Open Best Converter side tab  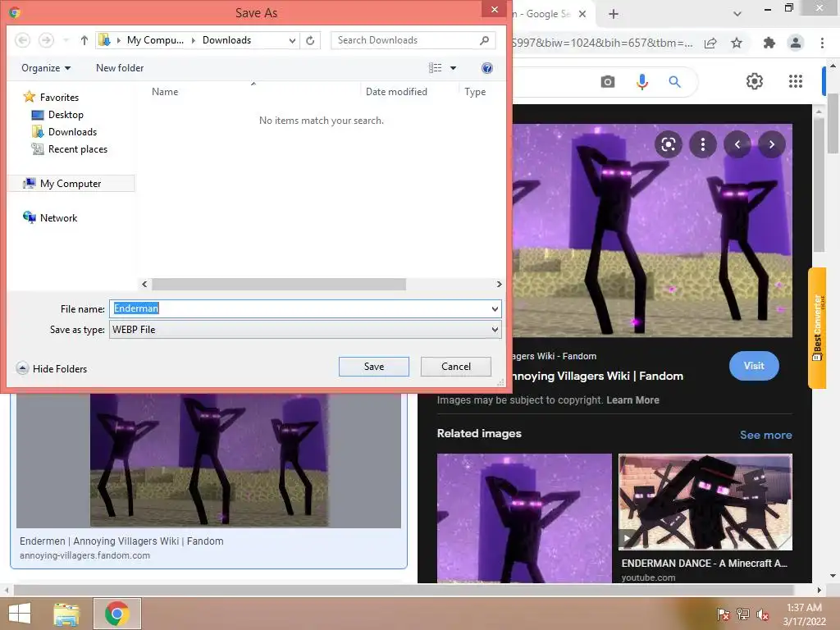point(817,327)
